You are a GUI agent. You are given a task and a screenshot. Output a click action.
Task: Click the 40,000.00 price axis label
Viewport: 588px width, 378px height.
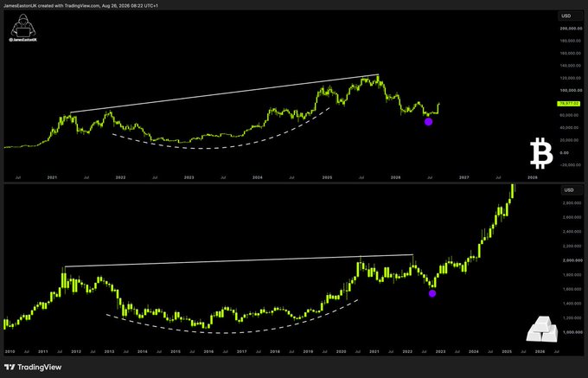pos(571,128)
